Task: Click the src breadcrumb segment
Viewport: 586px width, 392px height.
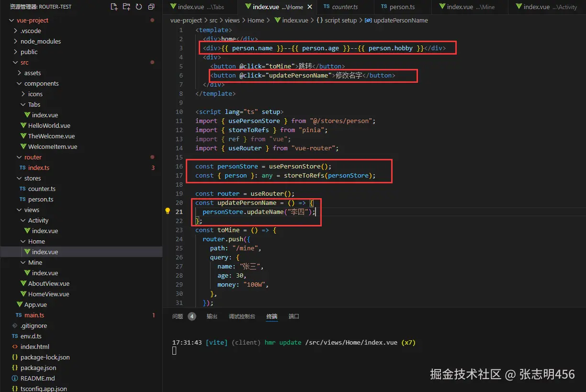Action: tap(213, 20)
